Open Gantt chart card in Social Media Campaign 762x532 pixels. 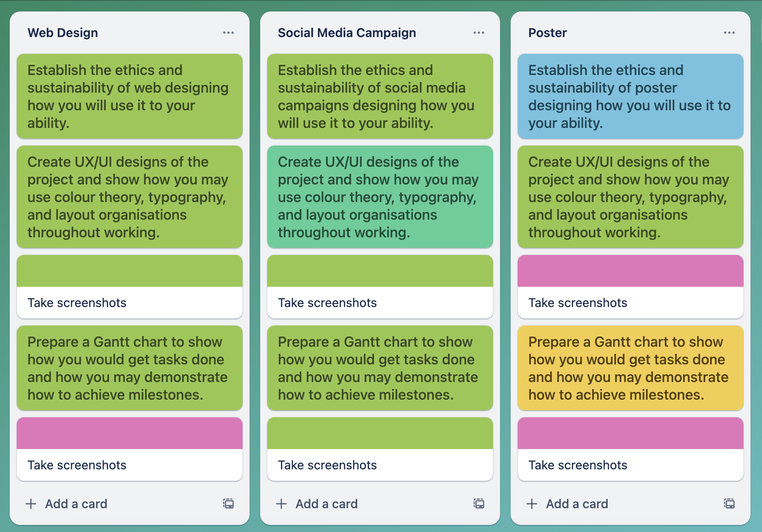tap(380, 368)
